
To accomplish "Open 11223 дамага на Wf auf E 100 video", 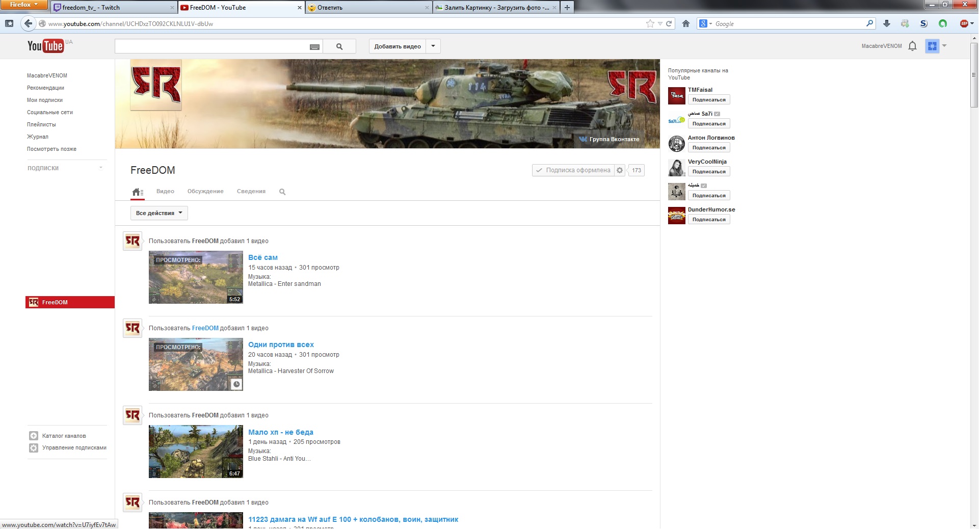I will tap(353, 519).
